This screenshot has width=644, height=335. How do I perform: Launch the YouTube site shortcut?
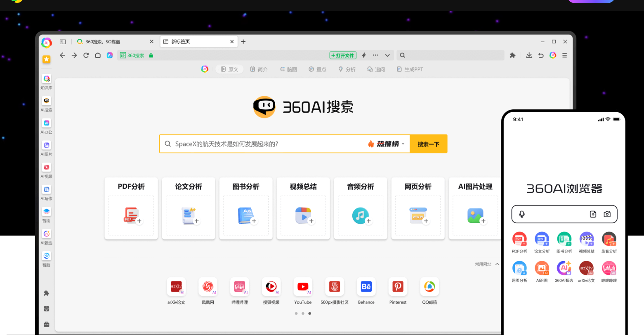(x=303, y=287)
